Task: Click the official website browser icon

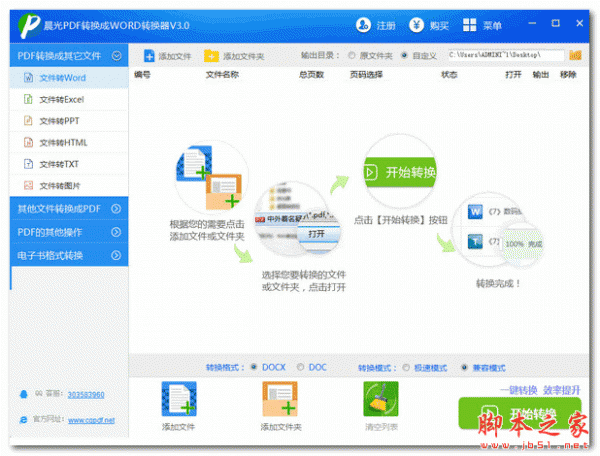Action: [24, 420]
